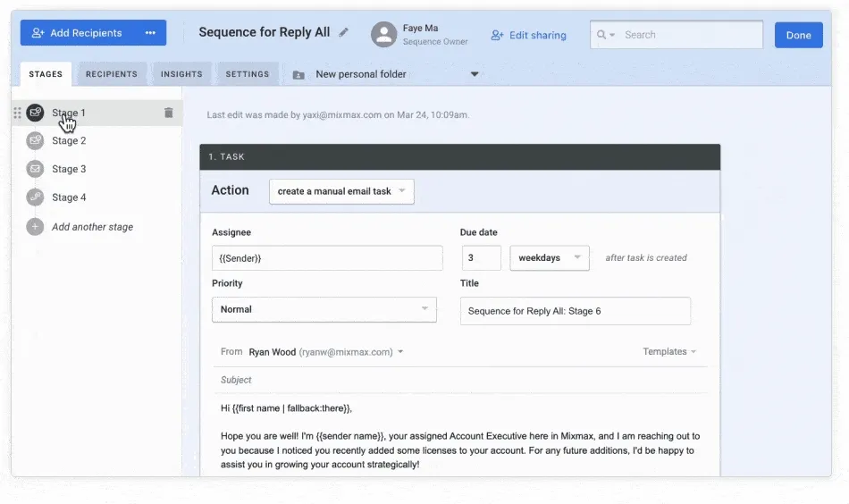The image size is (849, 504).
Task: Click the Stage 1 drag handle icon
Action: [17, 113]
